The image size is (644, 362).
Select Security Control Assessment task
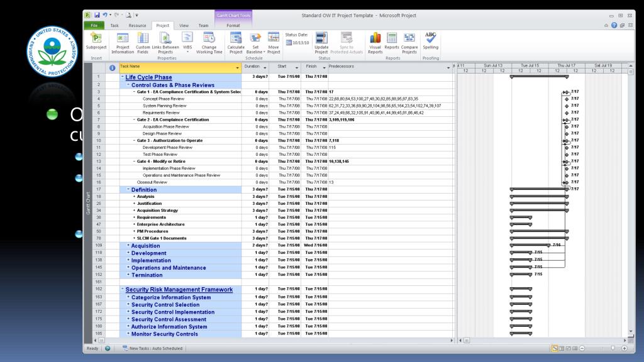click(x=169, y=319)
